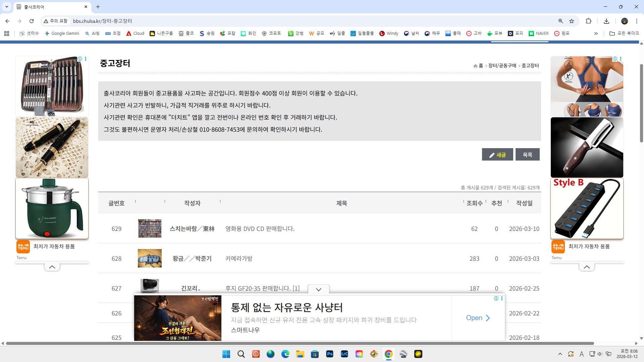Collapse the left ad panel with the chevron

tap(52, 267)
